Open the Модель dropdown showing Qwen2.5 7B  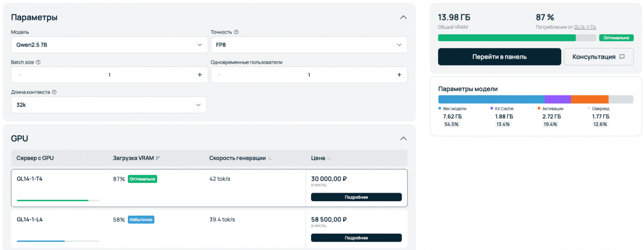point(109,45)
